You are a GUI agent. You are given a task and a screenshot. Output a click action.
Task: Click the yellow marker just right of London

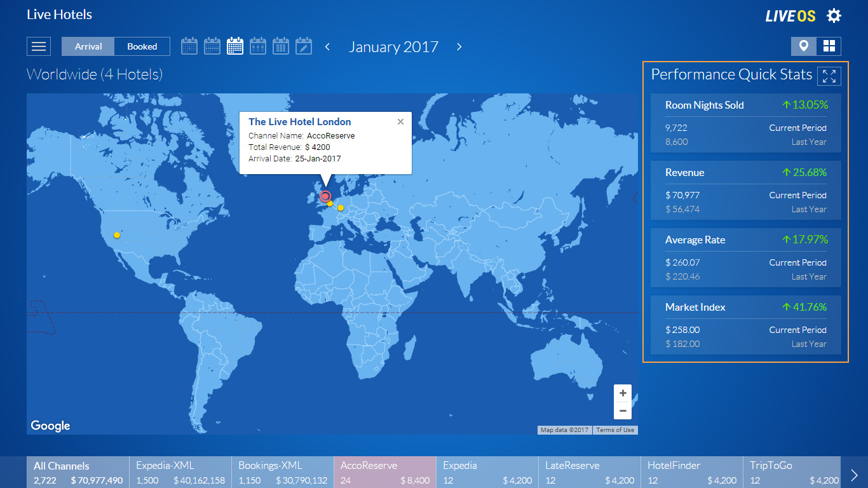tap(330, 203)
